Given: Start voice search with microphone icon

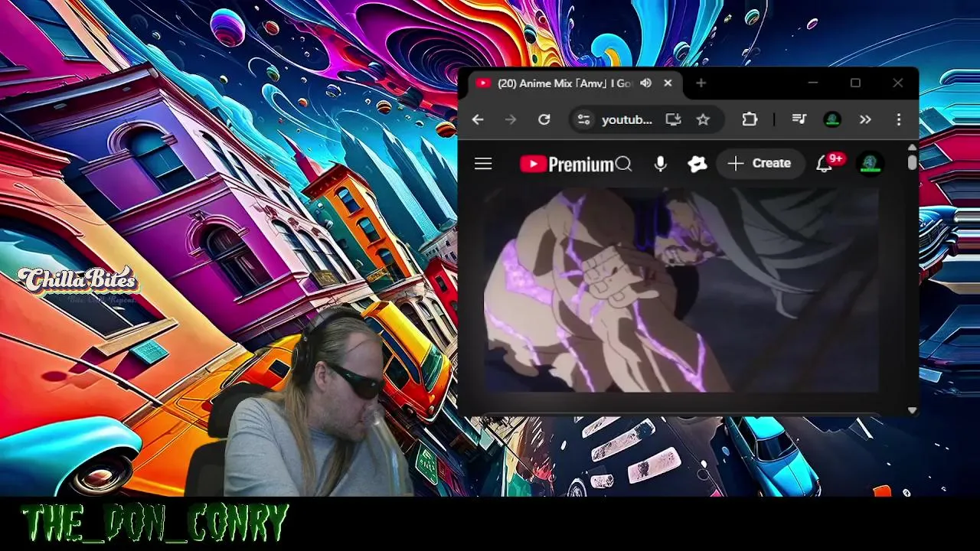Looking at the screenshot, I should (x=661, y=164).
